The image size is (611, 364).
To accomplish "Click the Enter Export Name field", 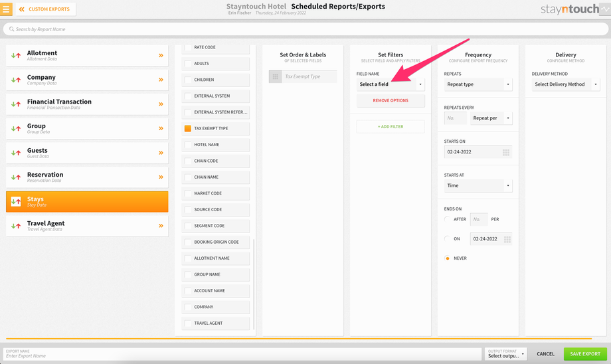I will click(x=242, y=354).
